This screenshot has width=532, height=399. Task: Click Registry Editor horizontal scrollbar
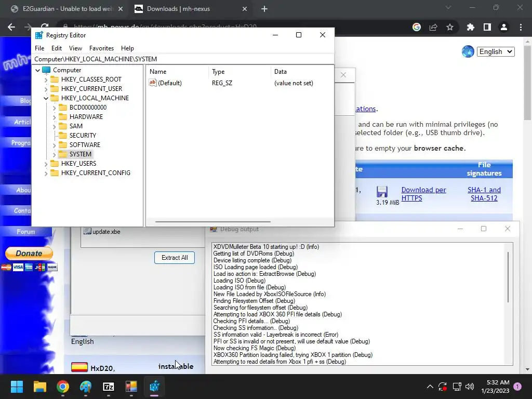coord(213,222)
